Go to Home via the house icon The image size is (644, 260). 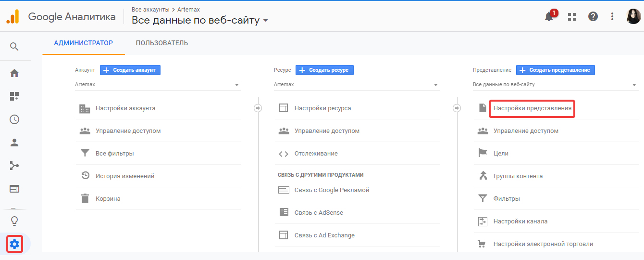pyautogui.click(x=14, y=73)
